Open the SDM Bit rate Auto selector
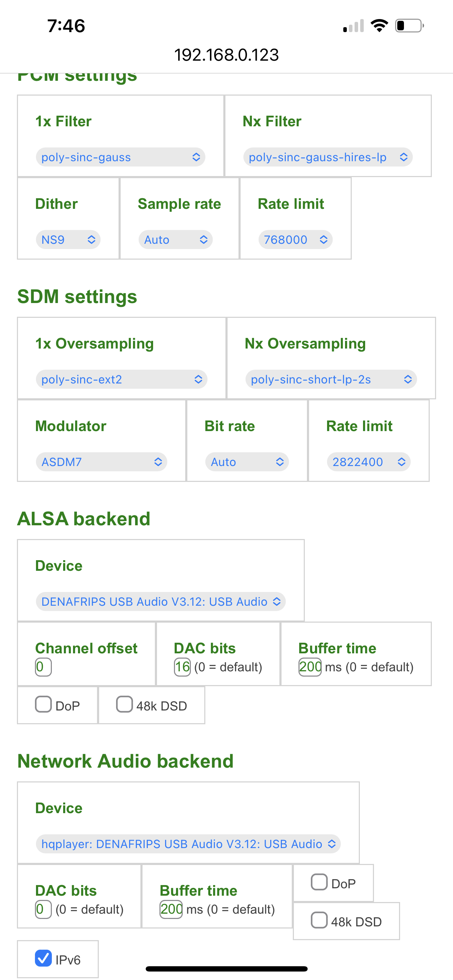The height and width of the screenshot is (980, 453). tap(247, 462)
